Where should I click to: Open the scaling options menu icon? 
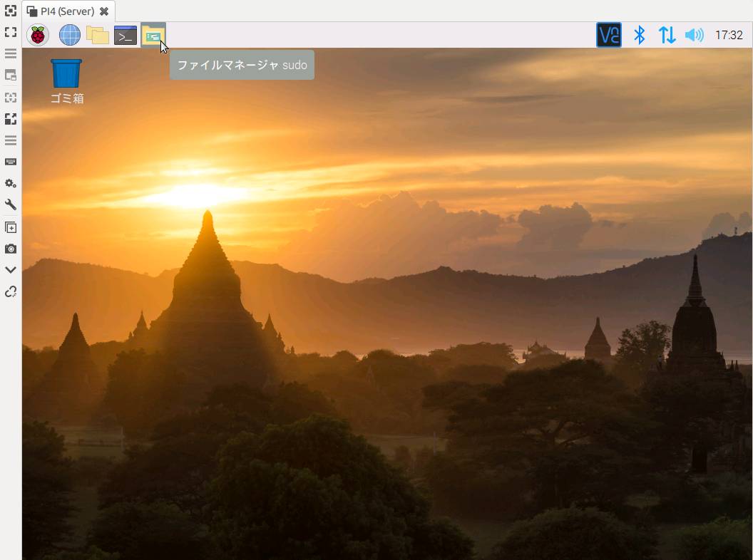[11, 140]
